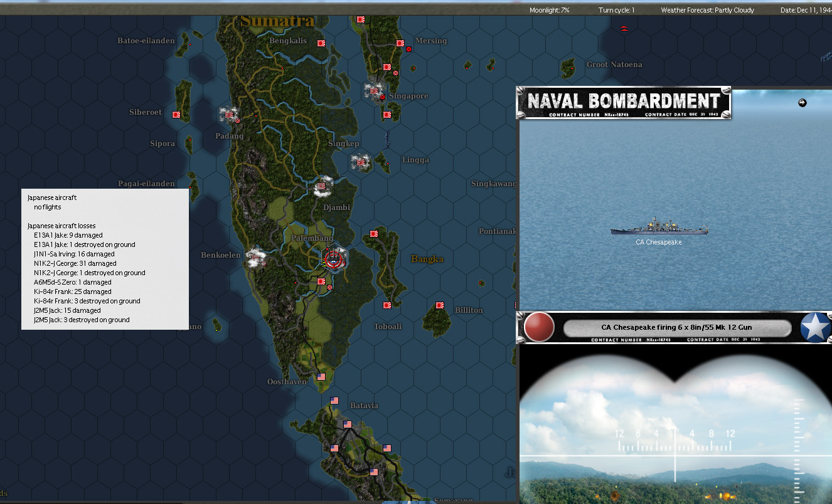Click 'J2M5 Jack: 3 destroyed on ground' line

coord(82,320)
